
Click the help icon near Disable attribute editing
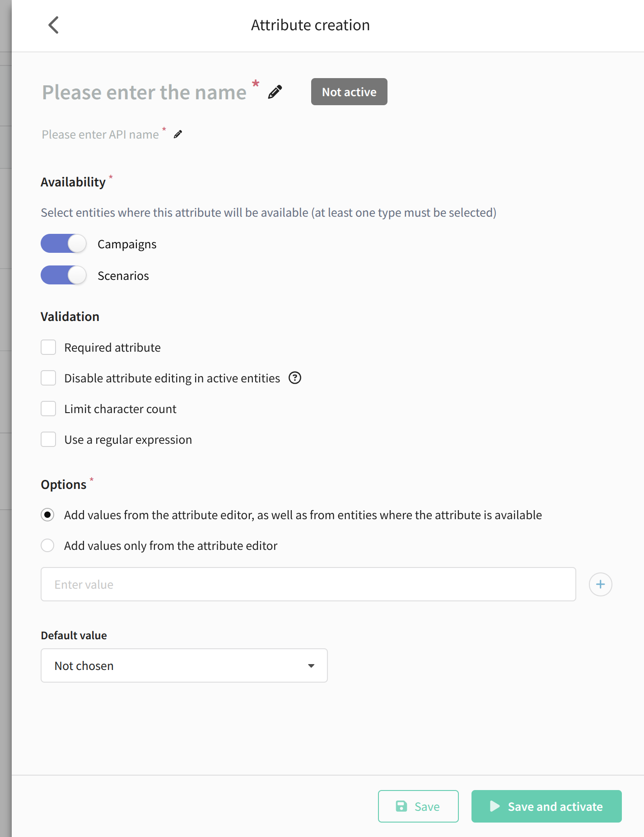click(x=295, y=378)
